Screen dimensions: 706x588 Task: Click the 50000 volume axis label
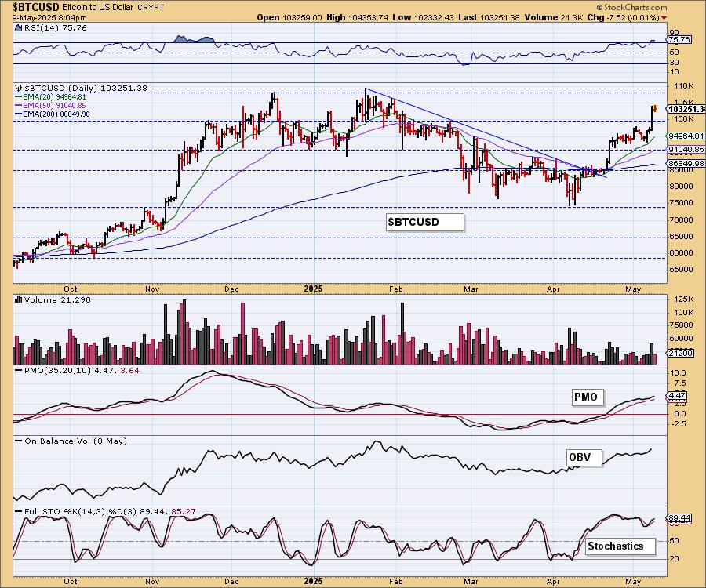682,339
